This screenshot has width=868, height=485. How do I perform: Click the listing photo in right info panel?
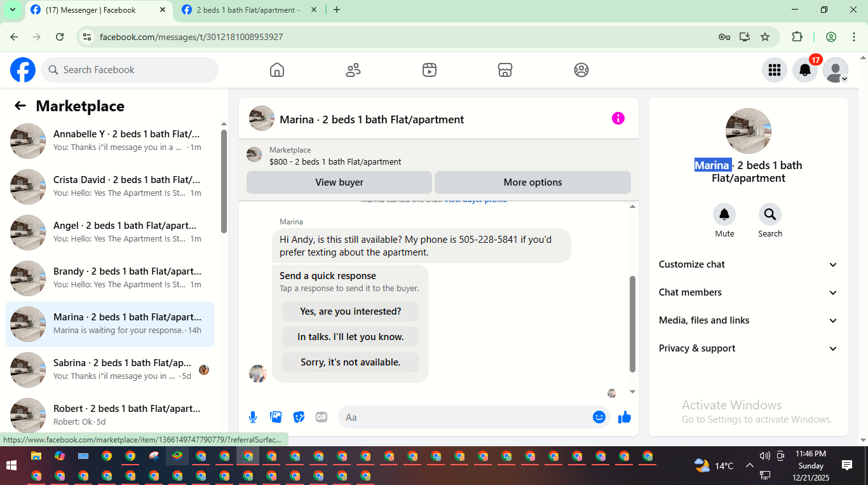click(x=749, y=131)
